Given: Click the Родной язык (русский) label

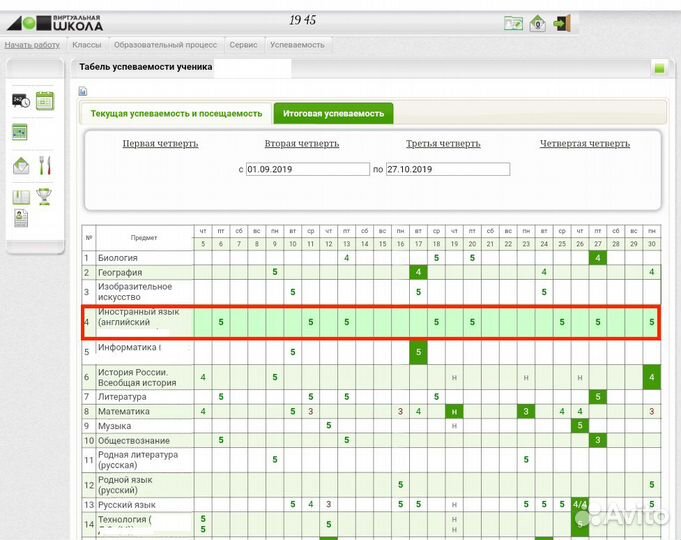Looking at the screenshot, I should pyautogui.click(x=125, y=485).
